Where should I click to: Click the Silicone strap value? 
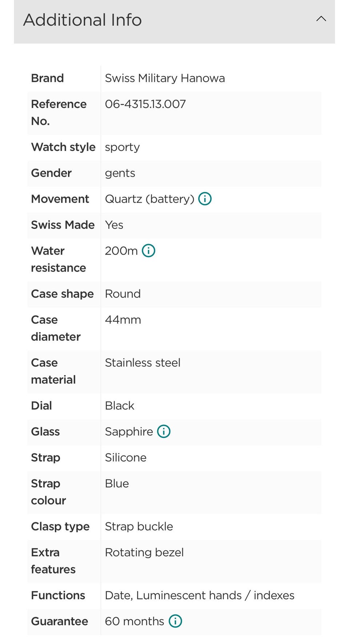click(125, 457)
